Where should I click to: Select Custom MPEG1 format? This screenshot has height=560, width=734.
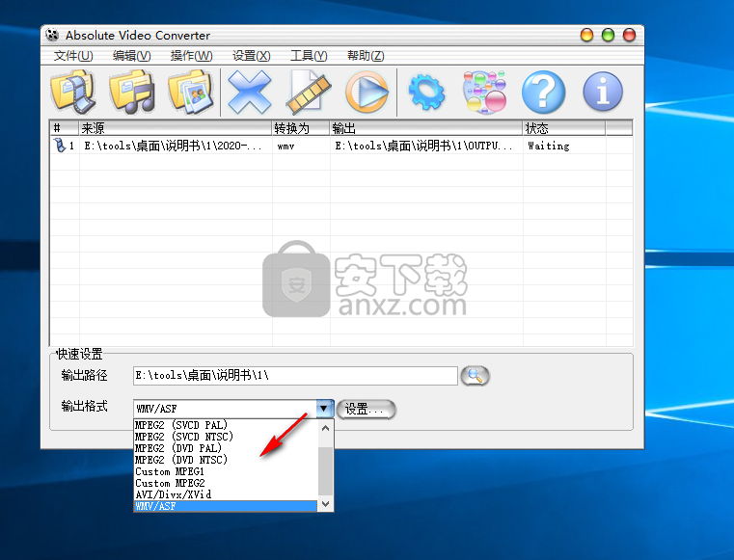point(226,471)
